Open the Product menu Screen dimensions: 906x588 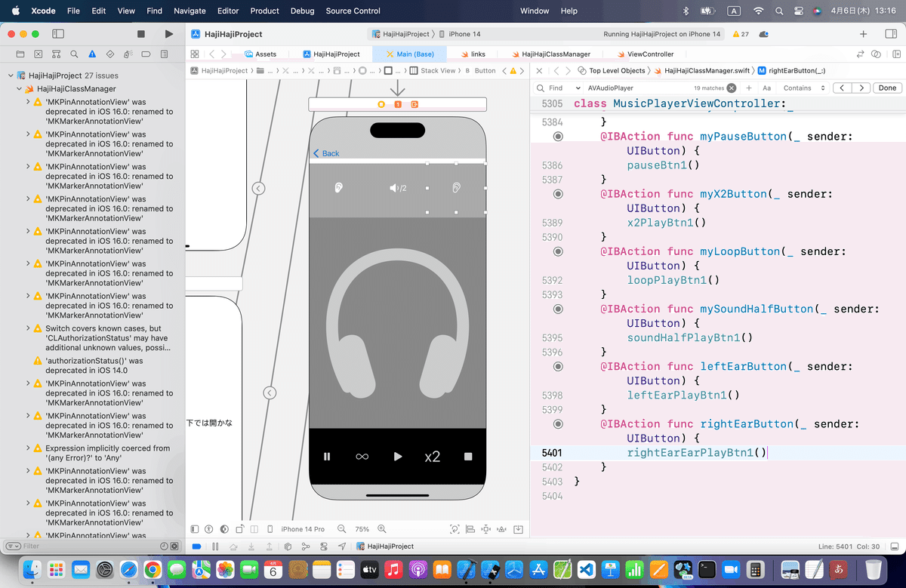pos(264,11)
